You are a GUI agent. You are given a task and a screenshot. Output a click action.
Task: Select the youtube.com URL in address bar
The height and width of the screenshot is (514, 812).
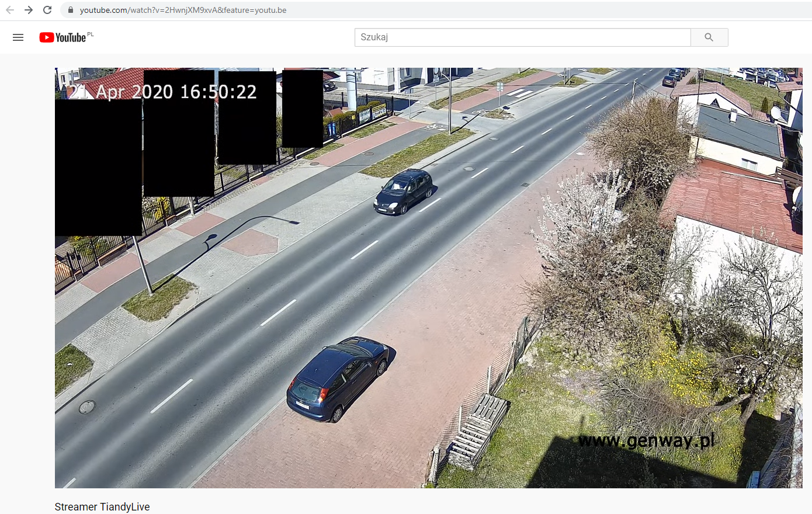click(x=183, y=10)
